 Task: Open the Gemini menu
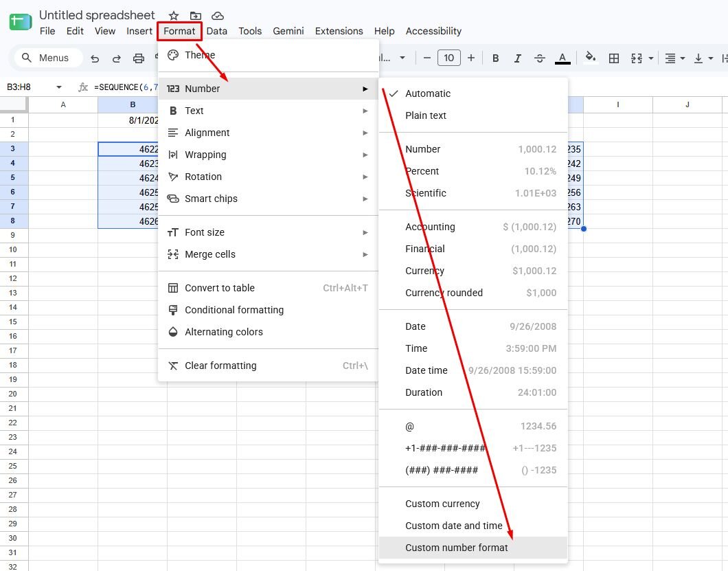(288, 31)
